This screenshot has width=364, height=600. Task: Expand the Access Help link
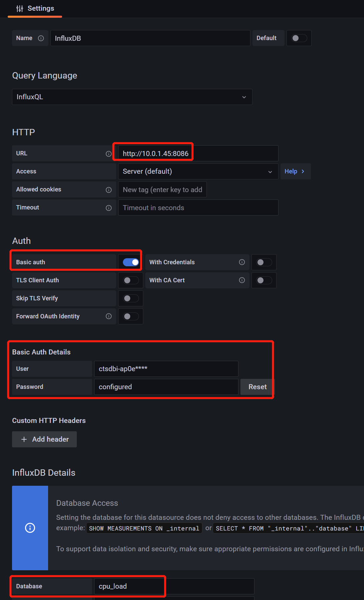[x=295, y=171]
